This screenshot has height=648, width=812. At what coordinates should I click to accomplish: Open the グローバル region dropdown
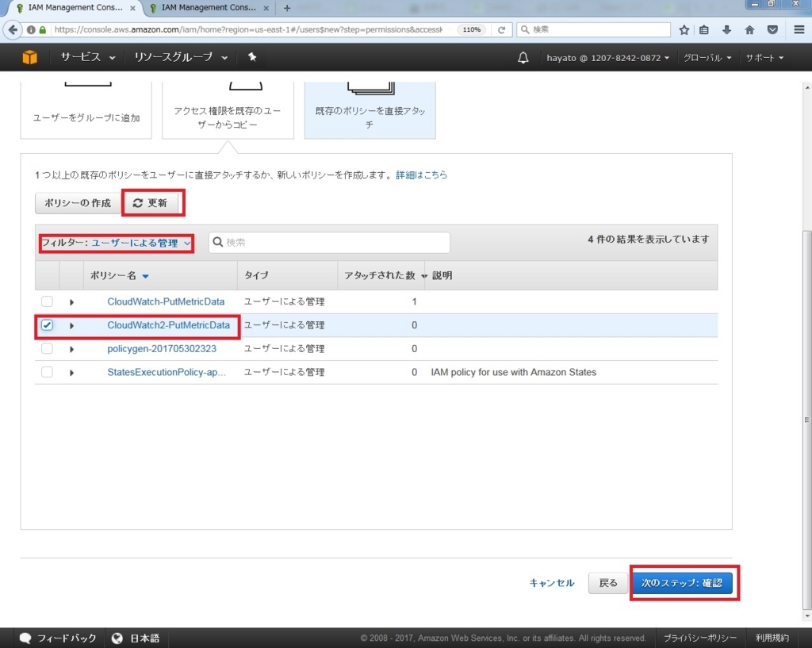pyautogui.click(x=707, y=57)
